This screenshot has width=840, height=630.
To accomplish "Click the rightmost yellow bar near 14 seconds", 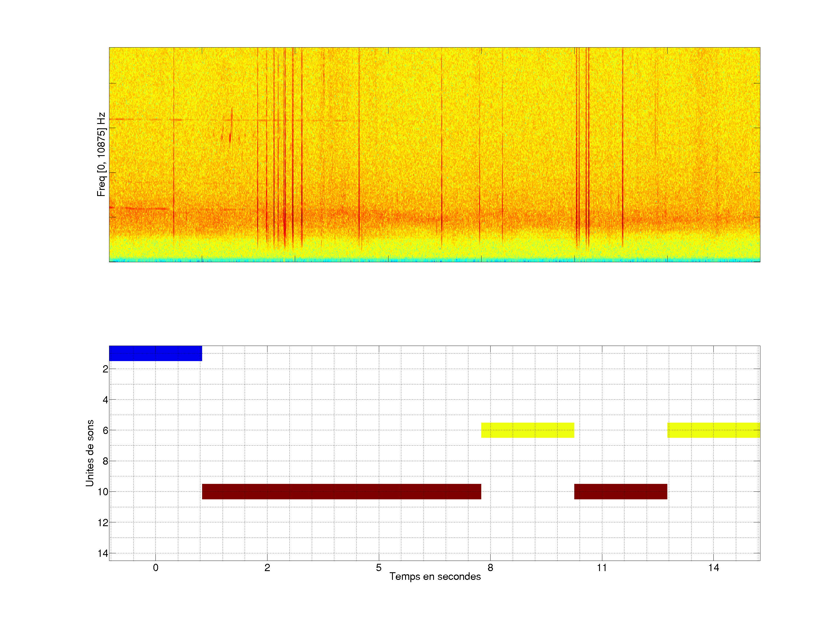I will [x=713, y=430].
